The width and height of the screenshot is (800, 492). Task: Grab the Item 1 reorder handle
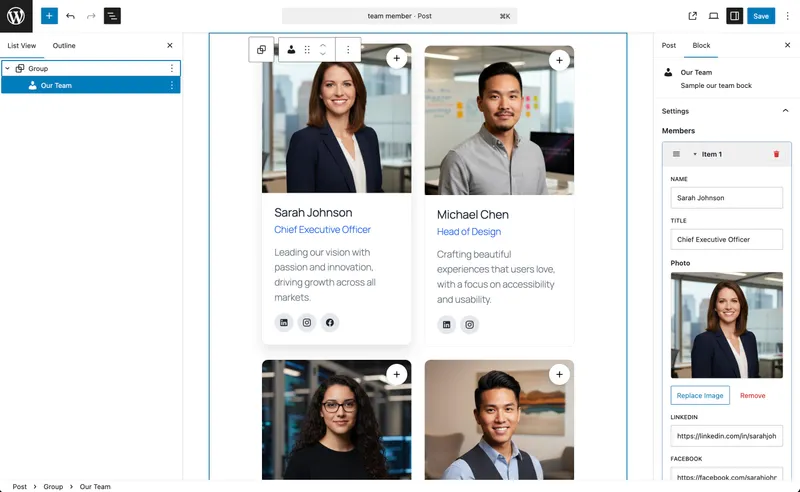tap(676, 154)
